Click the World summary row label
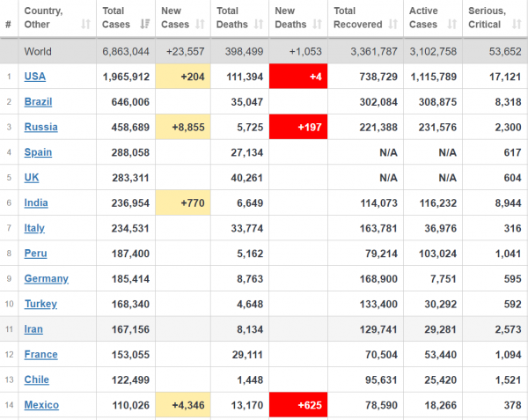 click(x=38, y=52)
